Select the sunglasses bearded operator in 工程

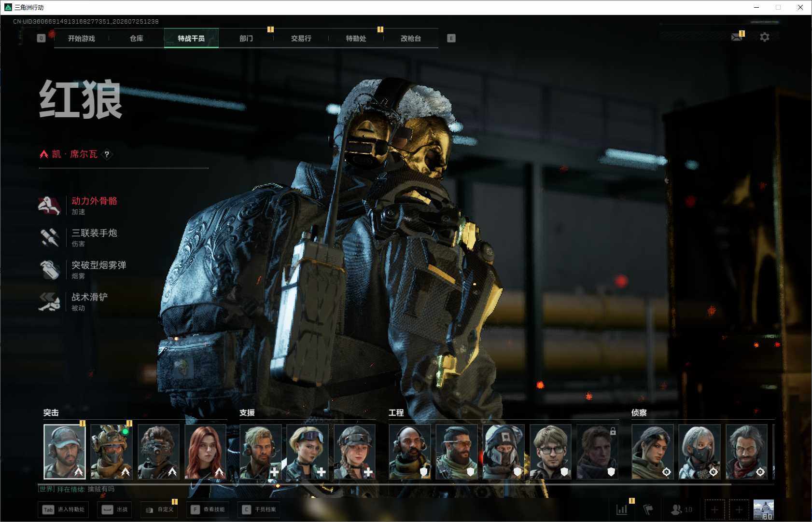tap(457, 452)
